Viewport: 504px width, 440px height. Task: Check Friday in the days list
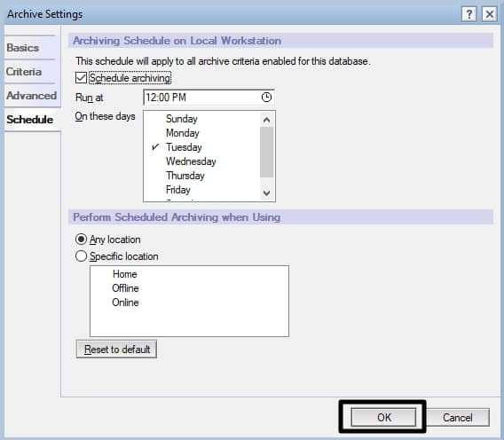point(178,190)
